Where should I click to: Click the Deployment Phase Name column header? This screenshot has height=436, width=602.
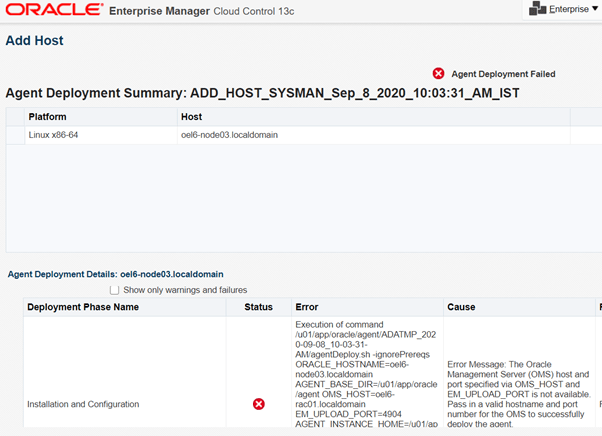pos(83,307)
